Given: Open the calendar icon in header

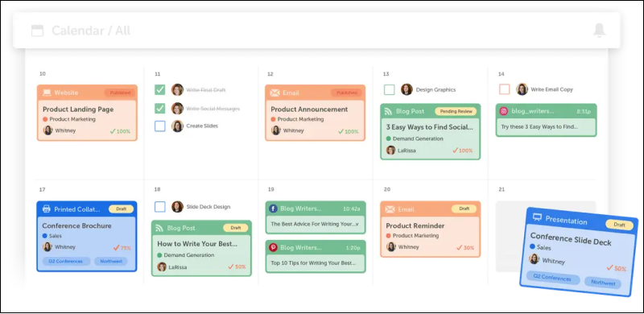Looking at the screenshot, I should (x=37, y=31).
